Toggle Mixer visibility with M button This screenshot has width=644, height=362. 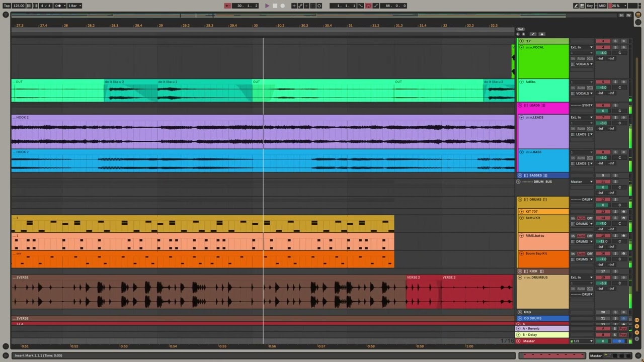click(x=637, y=333)
